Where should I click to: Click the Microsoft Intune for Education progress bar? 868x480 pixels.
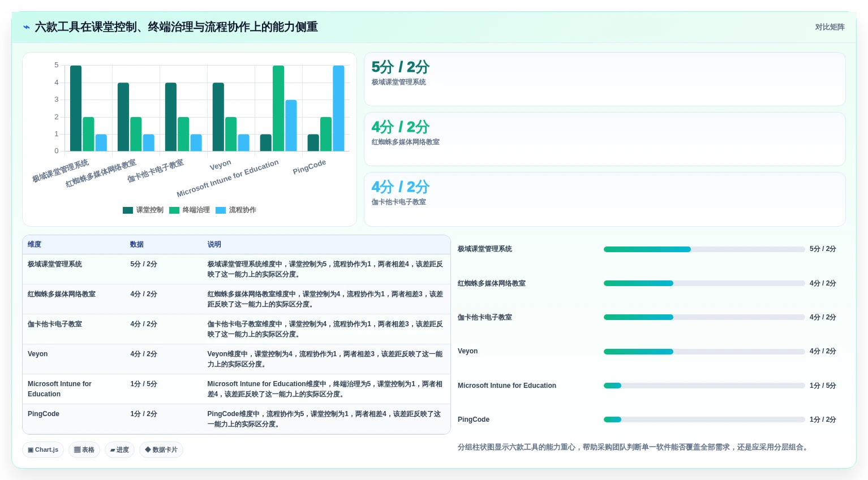tap(704, 386)
